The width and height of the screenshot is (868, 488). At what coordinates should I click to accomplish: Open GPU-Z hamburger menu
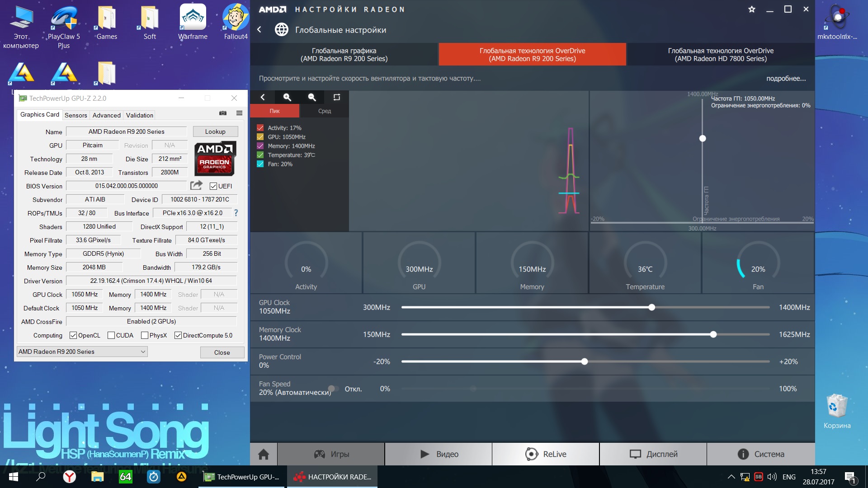pyautogui.click(x=239, y=113)
